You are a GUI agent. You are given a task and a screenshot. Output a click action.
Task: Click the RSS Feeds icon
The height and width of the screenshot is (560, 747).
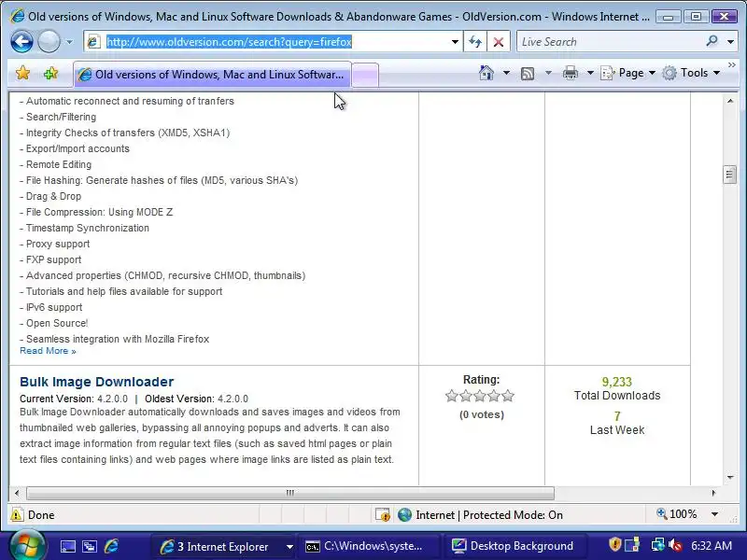(x=528, y=74)
